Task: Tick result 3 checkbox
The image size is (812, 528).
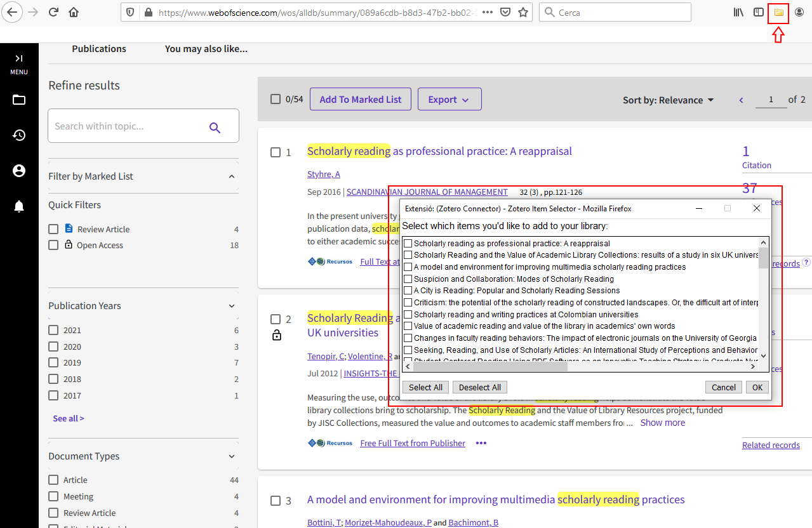Action: 276,501
